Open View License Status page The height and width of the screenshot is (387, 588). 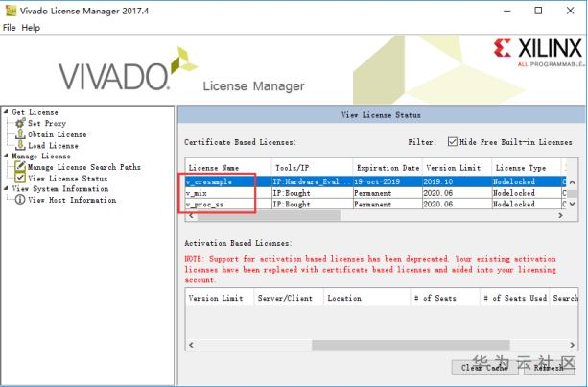click(x=67, y=179)
